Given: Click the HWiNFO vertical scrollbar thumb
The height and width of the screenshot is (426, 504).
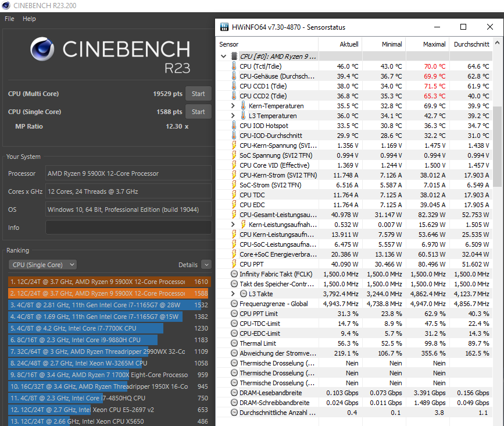Looking at the screenshot, I should click(x=497, y=147).
